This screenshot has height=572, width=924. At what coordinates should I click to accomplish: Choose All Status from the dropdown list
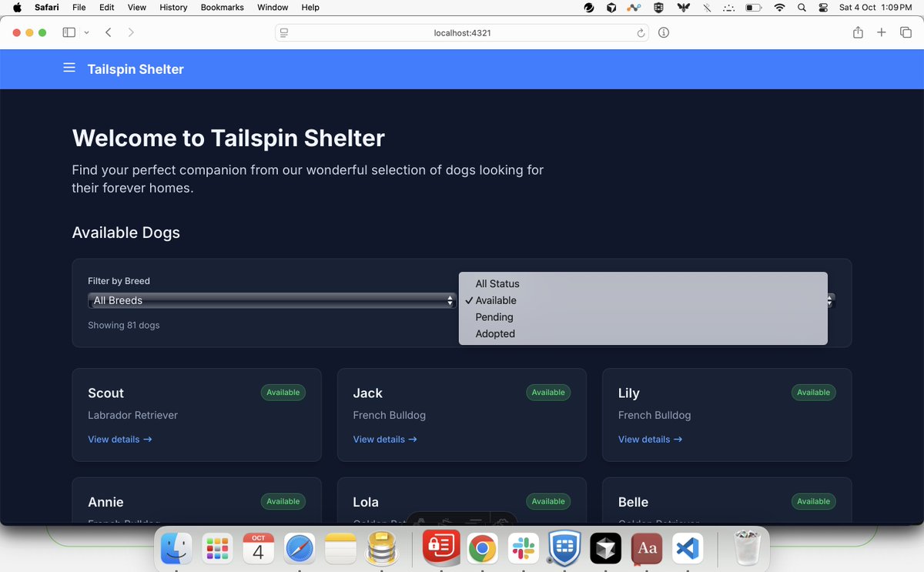click(643, 283)
